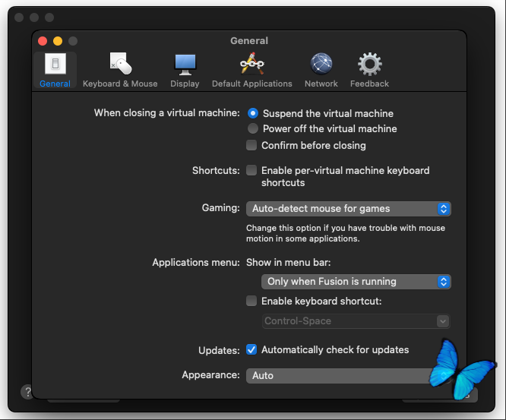
Task: Enable per-virtual machine keyboard shortcuts
Action: click(x=251, y=170)
